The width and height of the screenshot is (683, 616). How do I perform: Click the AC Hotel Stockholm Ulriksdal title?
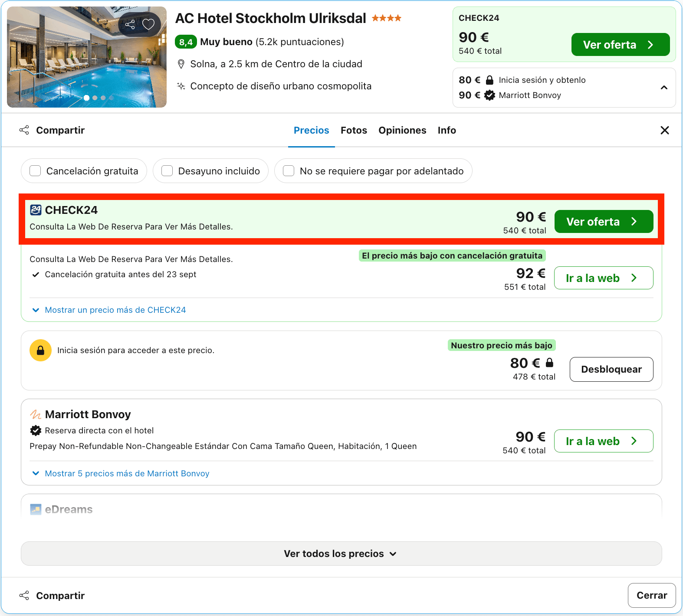pos(271,18)
